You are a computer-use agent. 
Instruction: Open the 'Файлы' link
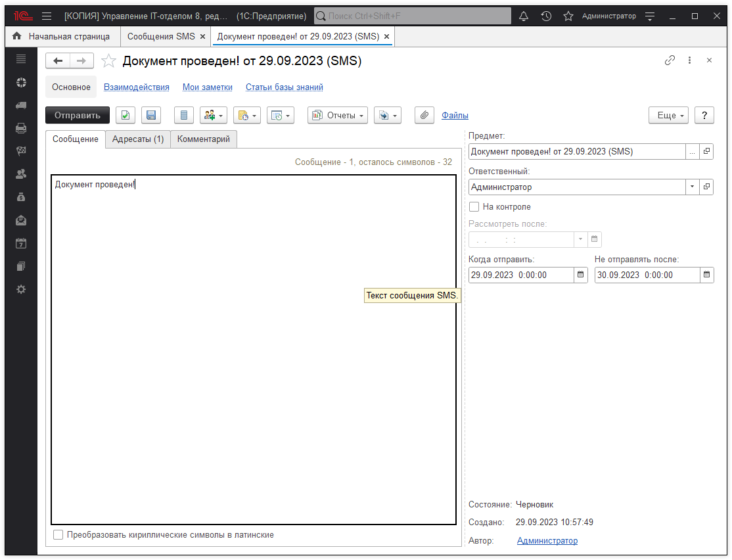click(x=455, y=115)
